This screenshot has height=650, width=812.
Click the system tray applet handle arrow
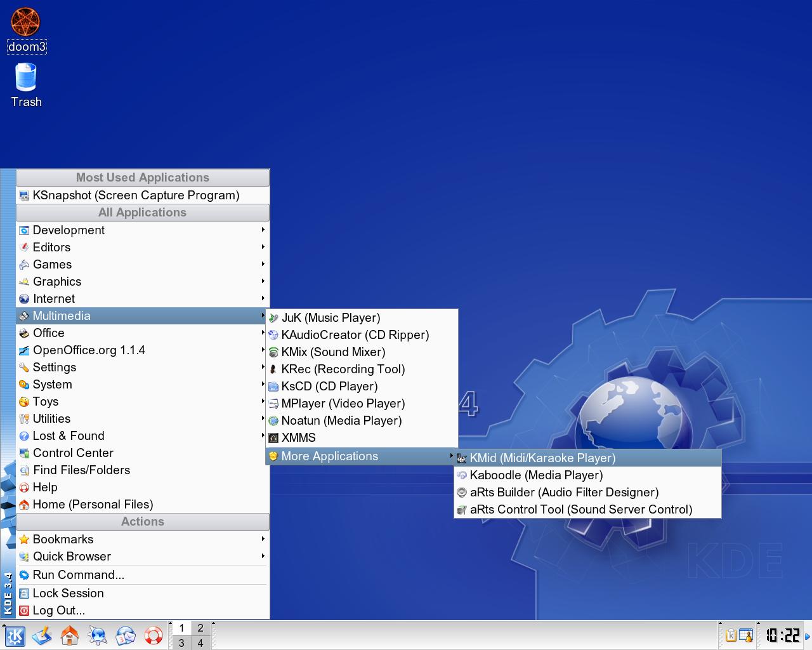(x=721, y=624)
